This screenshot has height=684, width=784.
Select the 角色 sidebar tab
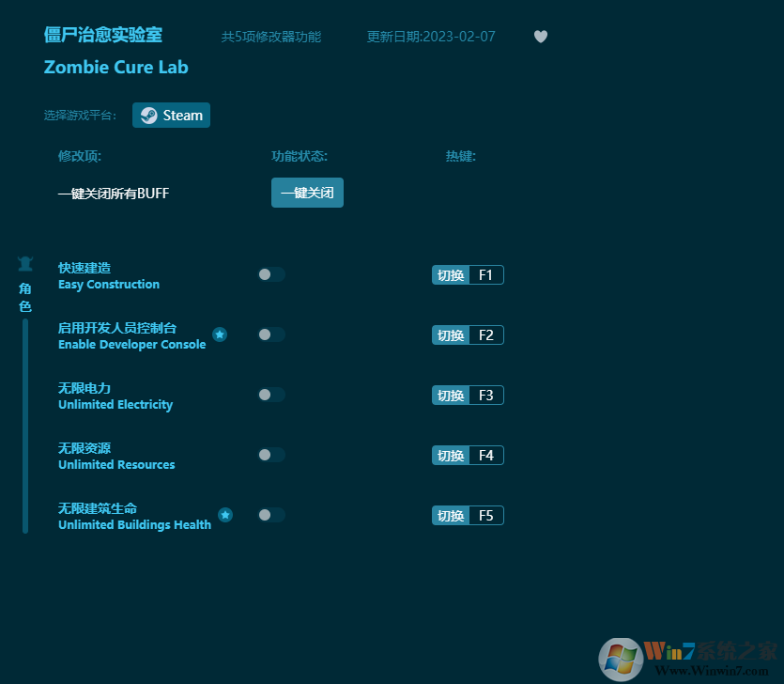(x=25, y=297)
